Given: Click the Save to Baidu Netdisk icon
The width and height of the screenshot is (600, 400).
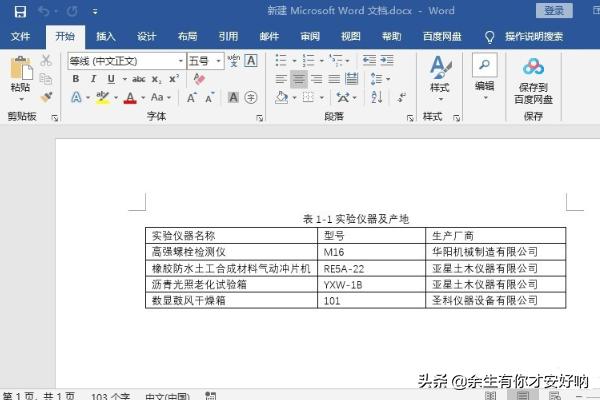Looking at the screenshot, I should click(x=533, y=67).
